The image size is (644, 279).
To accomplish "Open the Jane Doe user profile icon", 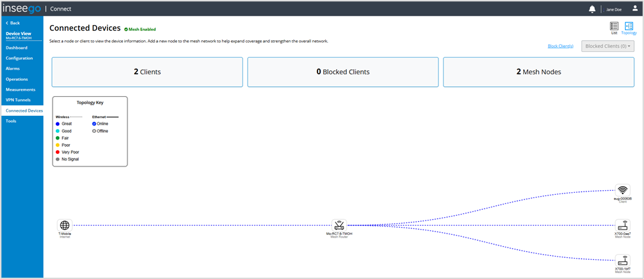I will click(633, 9).
